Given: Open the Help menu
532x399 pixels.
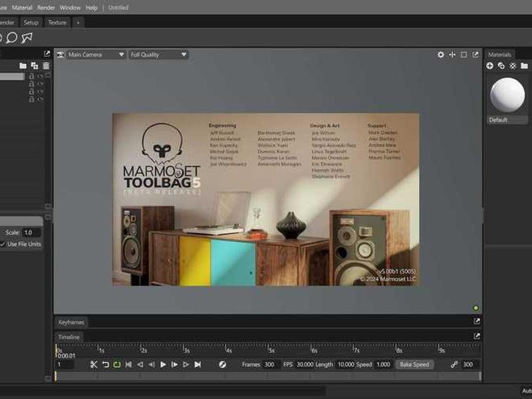Looking at the screenshot, I should point(91,7).
